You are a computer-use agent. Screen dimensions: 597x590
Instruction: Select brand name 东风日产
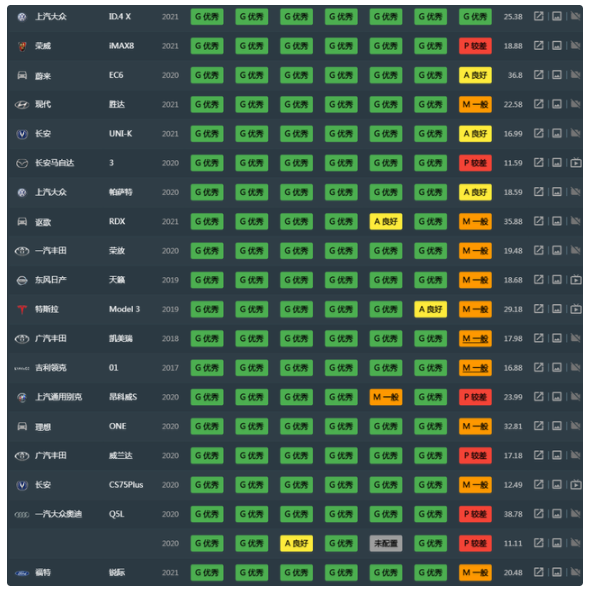(51, 280)
